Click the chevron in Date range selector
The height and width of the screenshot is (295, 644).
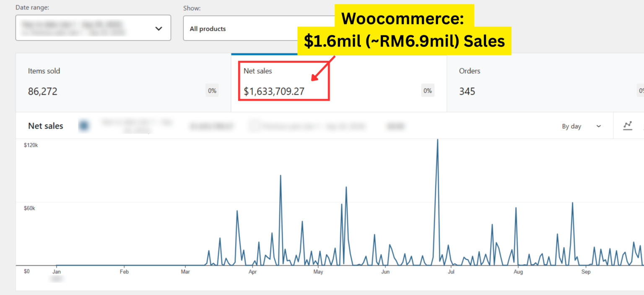click(x=158, y=29)
